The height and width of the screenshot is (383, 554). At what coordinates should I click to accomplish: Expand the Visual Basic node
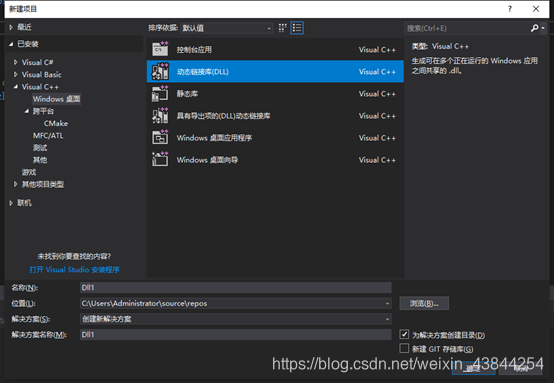click(16, 75)
